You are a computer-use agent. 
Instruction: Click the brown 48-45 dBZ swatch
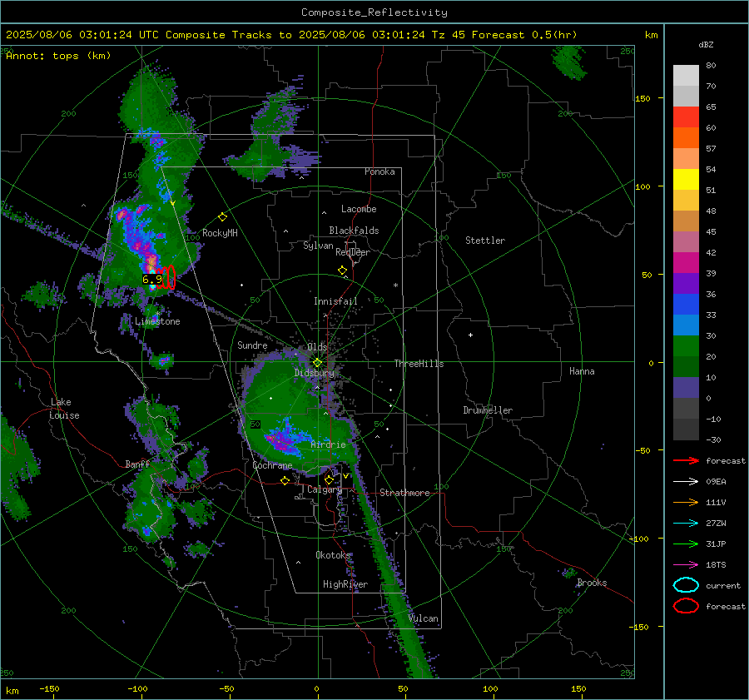(686, 221)
